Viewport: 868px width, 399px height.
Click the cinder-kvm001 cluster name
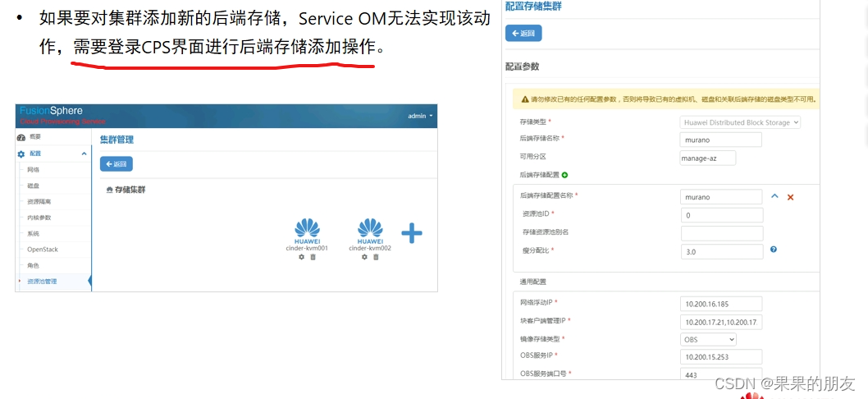pos(307,248)
